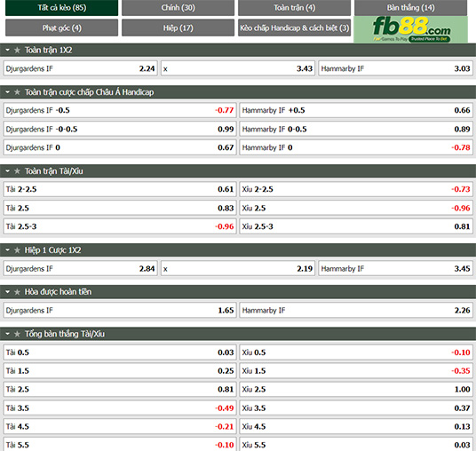The width and height of the screenshot is (476, 451).
Task: Choose Xỉu 3.5 at 0.37
Action: click(356, 407)
